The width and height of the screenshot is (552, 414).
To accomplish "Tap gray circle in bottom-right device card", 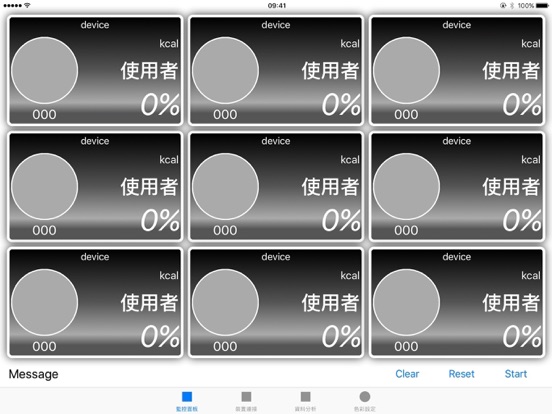I will (406, 302).
